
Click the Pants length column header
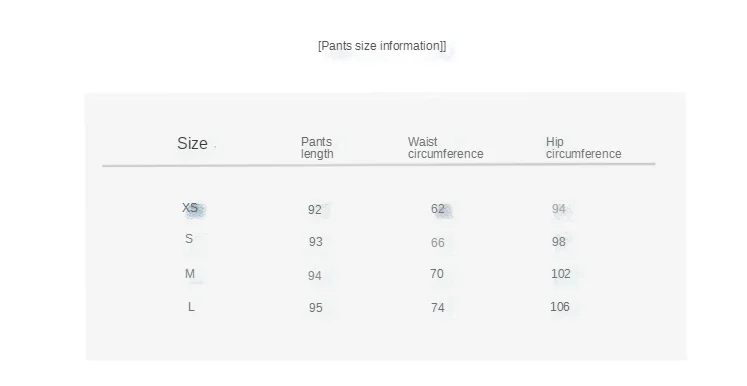click(x=317, y=148)
